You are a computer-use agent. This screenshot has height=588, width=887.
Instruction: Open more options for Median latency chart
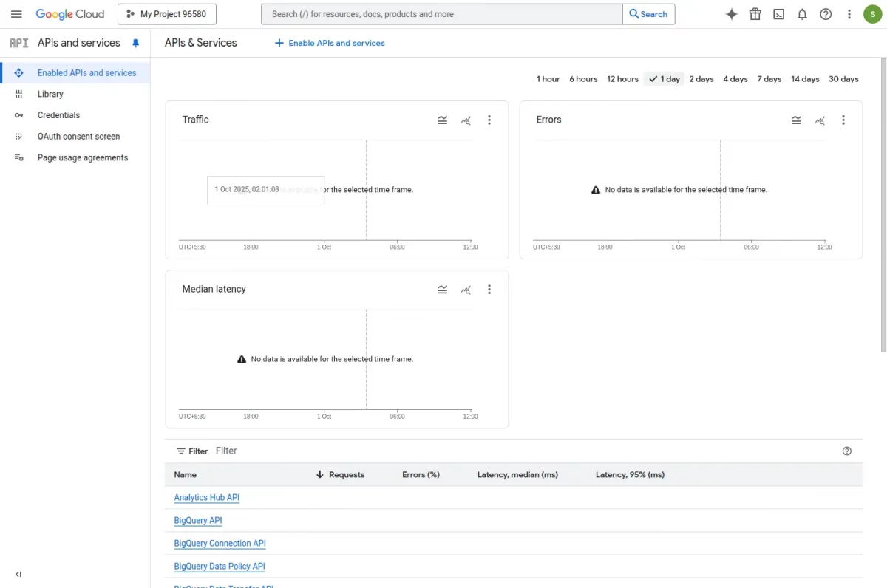[x=489, y=290]
